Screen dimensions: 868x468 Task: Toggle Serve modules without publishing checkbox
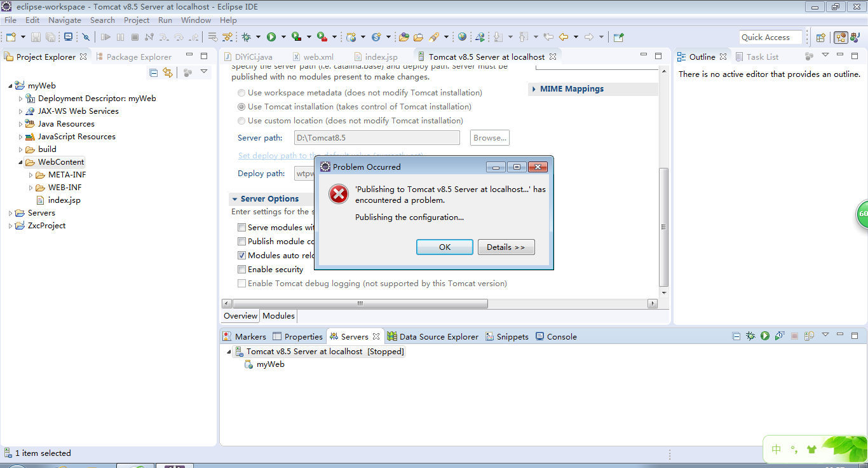point(241,228)
